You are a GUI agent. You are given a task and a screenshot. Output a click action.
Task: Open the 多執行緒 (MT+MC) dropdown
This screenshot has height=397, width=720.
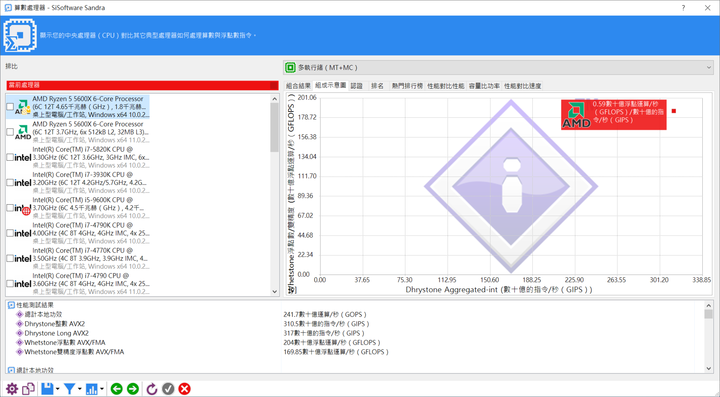499,67
